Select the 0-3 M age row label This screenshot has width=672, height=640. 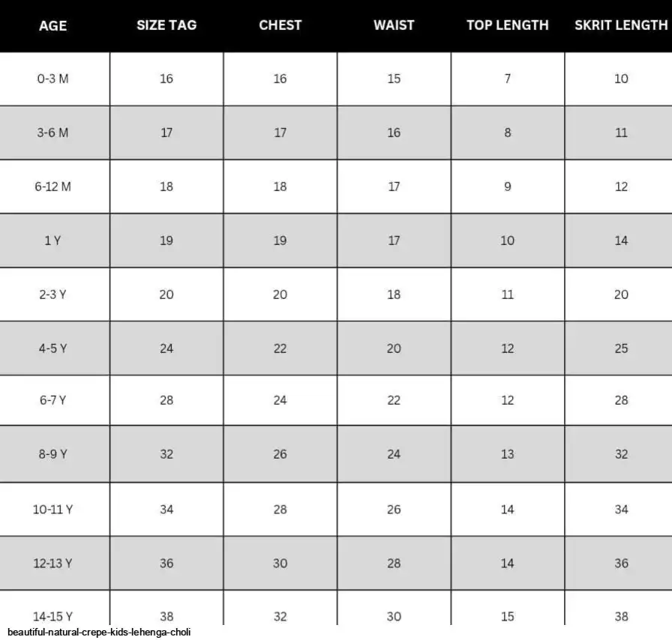(x=52, y=79)
